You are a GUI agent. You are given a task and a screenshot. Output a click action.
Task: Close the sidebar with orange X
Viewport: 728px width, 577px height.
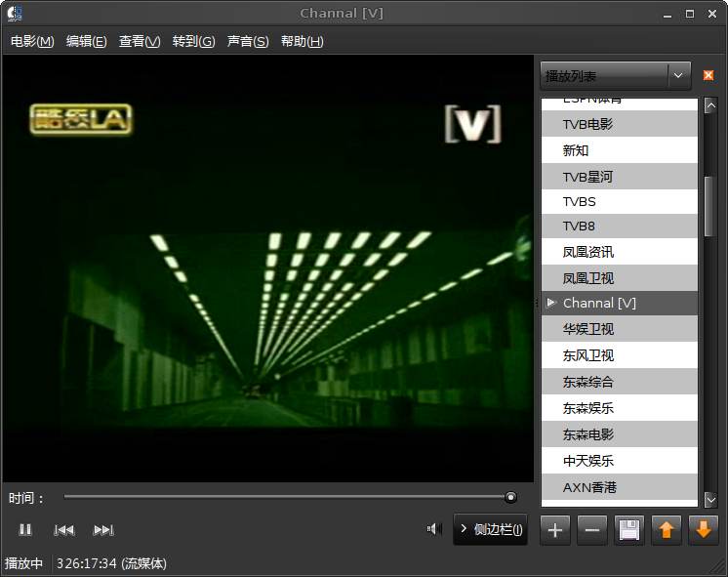(x=708, y=75)
